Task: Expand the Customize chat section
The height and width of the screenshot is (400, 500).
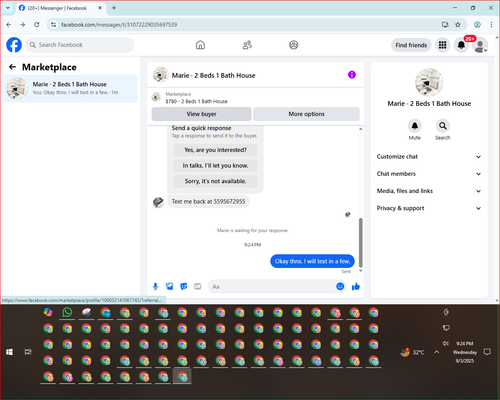Action: (429, 157)
